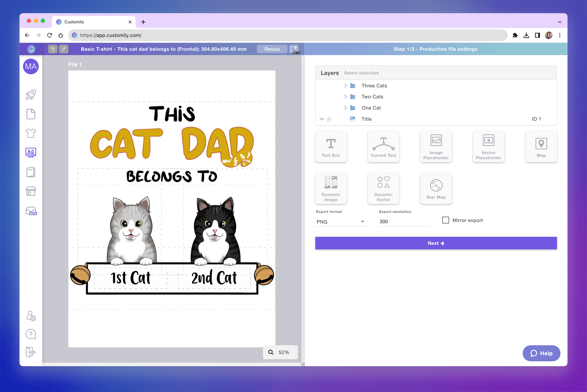
Task: Enable the Mirror export checkbox
Action: [445, 220]
